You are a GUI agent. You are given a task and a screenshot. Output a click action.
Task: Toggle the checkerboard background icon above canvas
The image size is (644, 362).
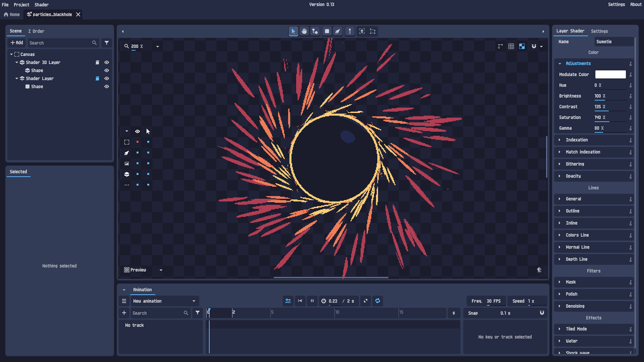coord(522,46)
